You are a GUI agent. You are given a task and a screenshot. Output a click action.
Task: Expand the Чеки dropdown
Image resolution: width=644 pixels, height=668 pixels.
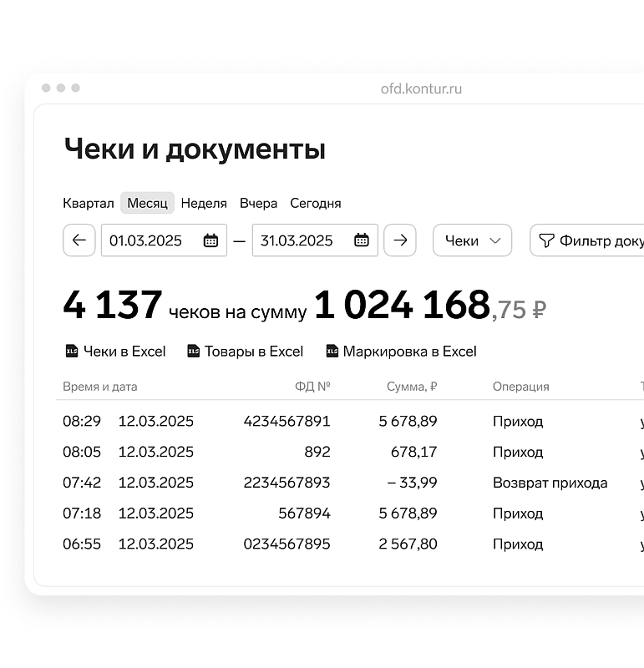point(472,240)
